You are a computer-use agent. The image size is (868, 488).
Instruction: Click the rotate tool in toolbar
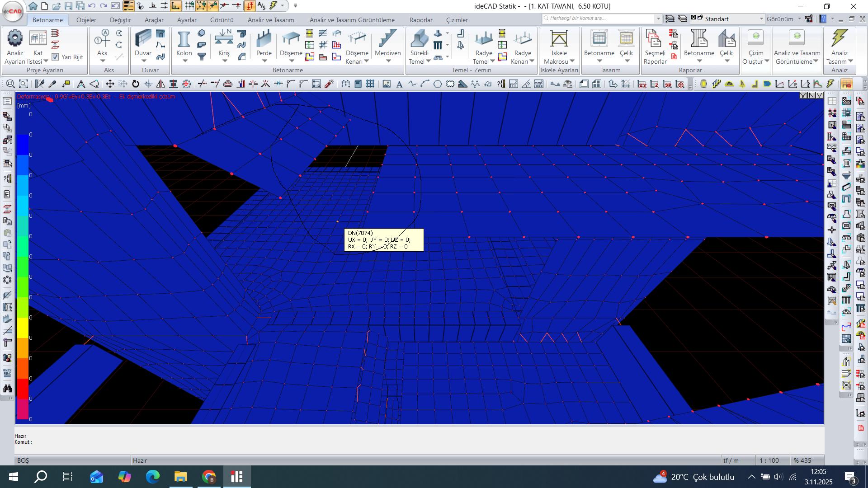click(135, 84)
